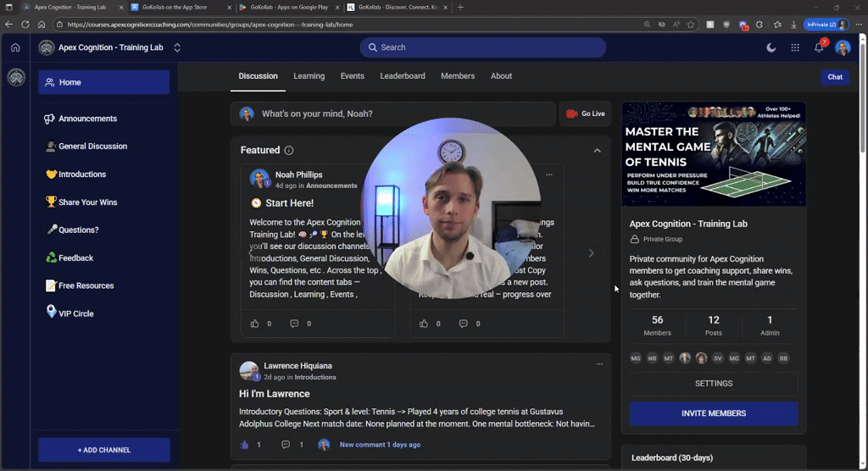The image size is (868, 471).
Task: Click the What's on your mind post box
Action: [x=393, y=114]
